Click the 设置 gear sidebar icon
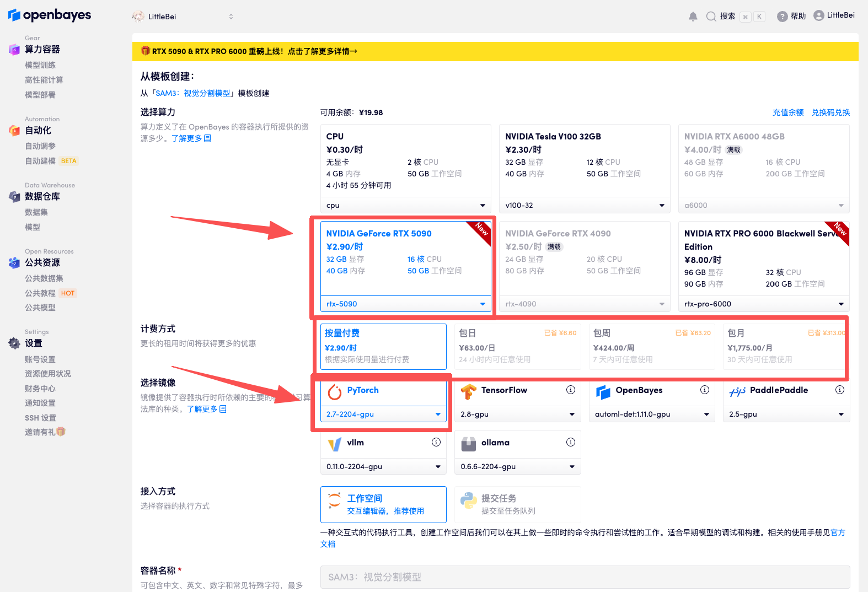The image size is (868, 592). pyautogui.click(x=14, y=343)
